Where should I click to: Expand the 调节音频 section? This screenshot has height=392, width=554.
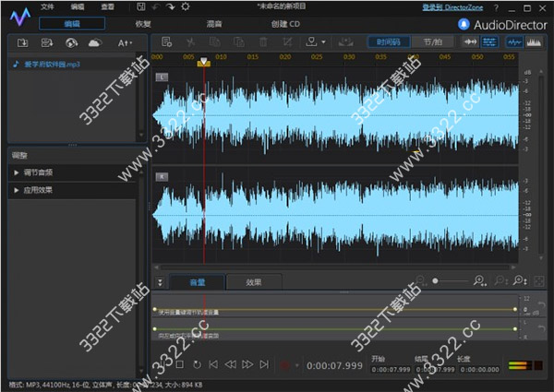pyautogui.click(x=72, y=172)
